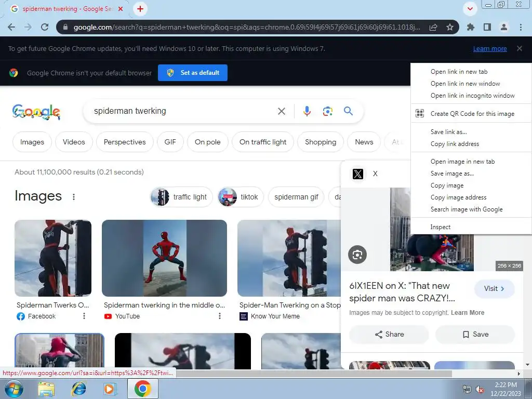Open the YouTube Spiderman twerking thumbnail
Viewport: 532px width, 399px height.
[x=164, y=258]
